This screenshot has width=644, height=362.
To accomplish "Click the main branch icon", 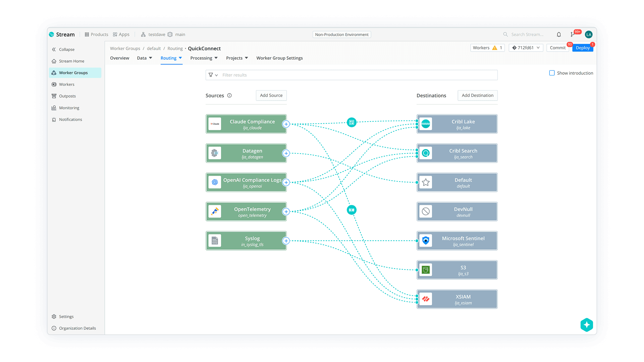I will click(x=170, y=35).
